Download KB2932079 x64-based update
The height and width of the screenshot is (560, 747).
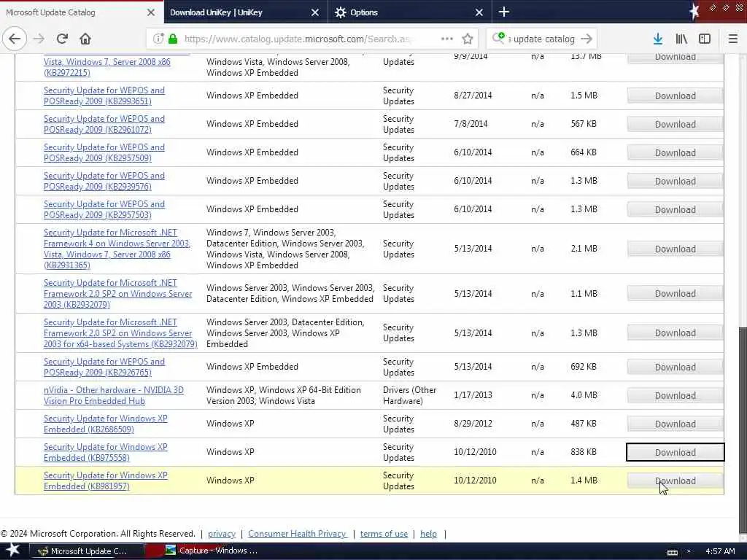coord(675,332)
